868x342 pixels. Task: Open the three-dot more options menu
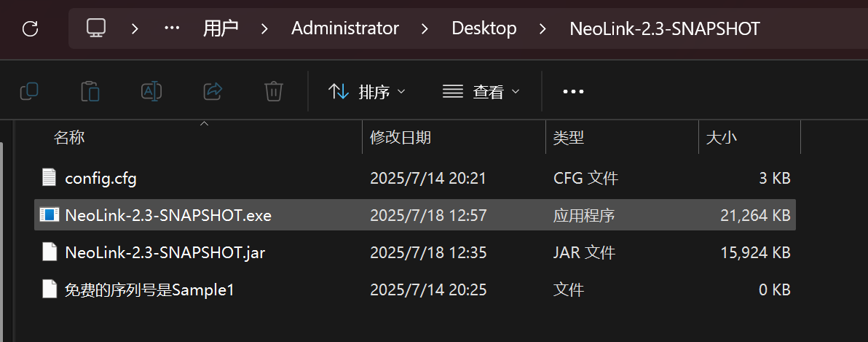573,92
